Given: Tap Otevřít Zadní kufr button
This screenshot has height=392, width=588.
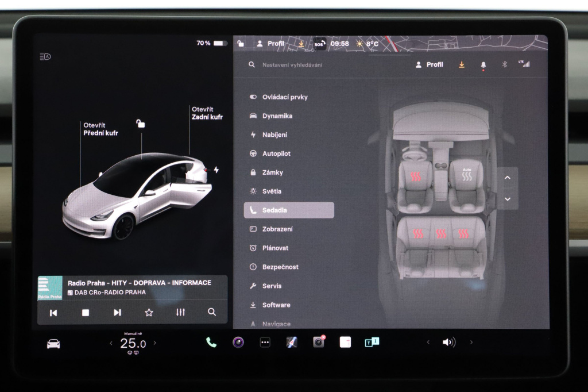Looking at the screenshot, I should coord(207,112).
